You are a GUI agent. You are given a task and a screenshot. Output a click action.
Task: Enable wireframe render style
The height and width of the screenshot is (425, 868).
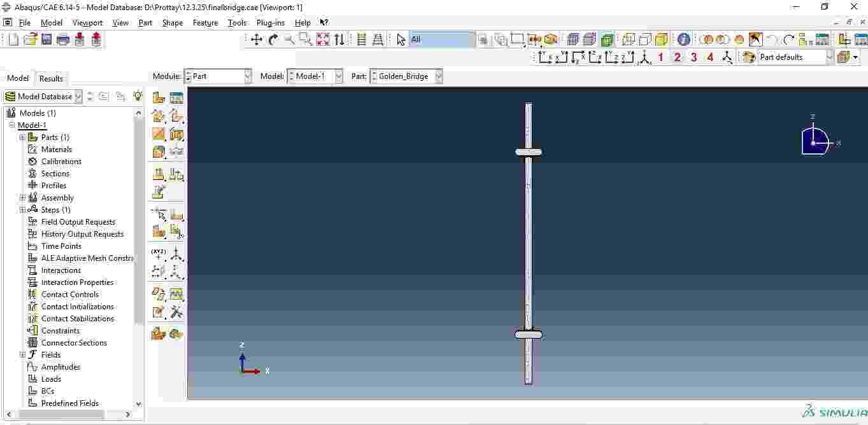(573, 39)
